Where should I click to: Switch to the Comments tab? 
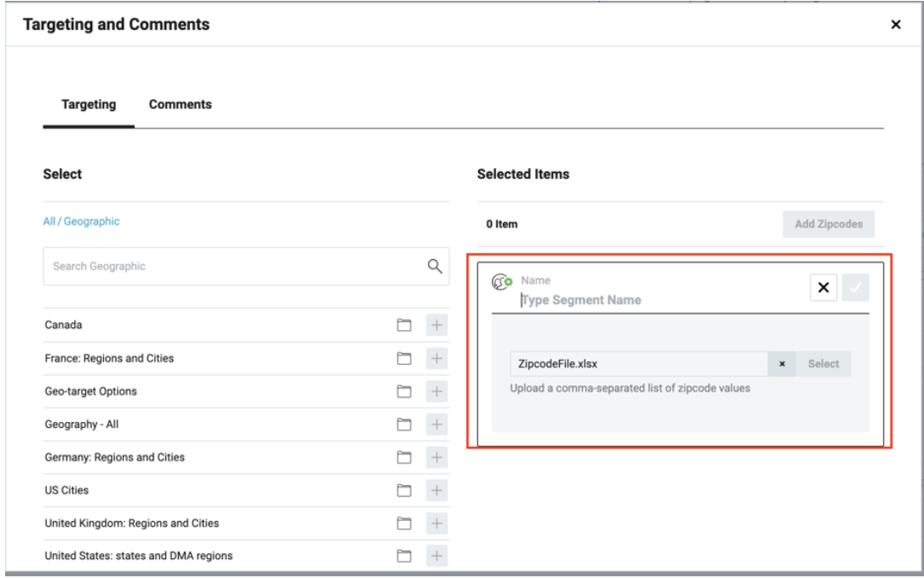coord(180,105)
